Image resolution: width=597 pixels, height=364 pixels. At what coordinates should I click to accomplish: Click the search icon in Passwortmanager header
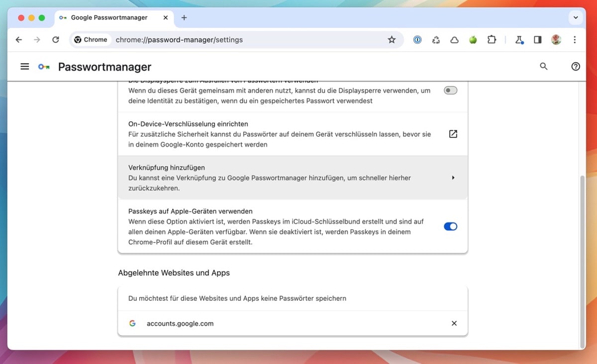click(543, 67)
